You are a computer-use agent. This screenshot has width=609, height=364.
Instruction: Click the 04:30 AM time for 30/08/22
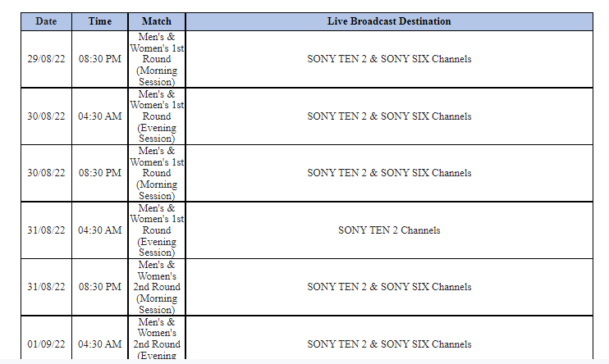point(100,116)
